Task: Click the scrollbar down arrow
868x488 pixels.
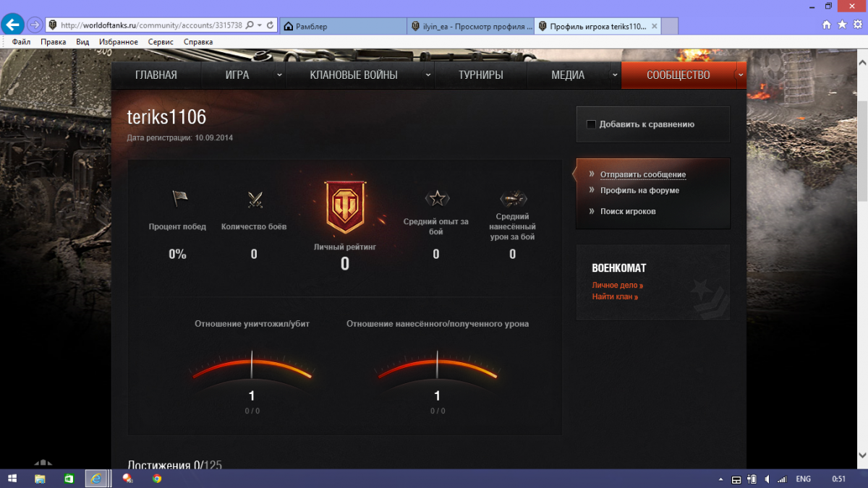Action: (x=861, y=455)
